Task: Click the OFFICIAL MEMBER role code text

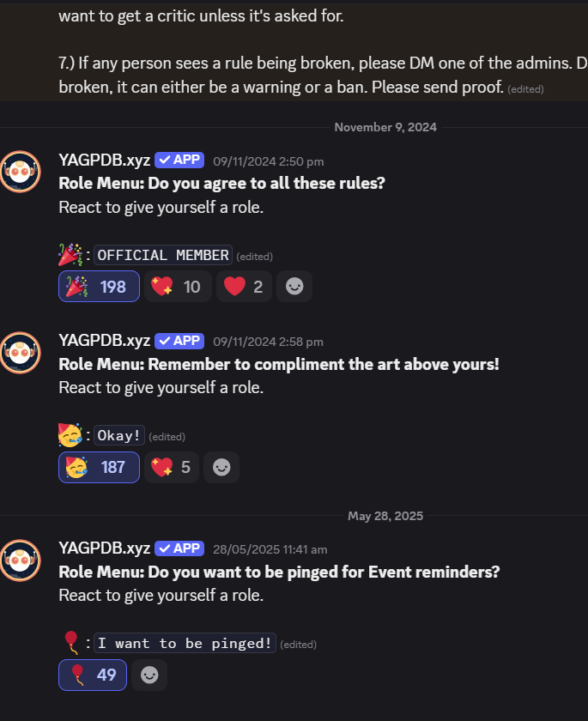Action: point(163,255)
